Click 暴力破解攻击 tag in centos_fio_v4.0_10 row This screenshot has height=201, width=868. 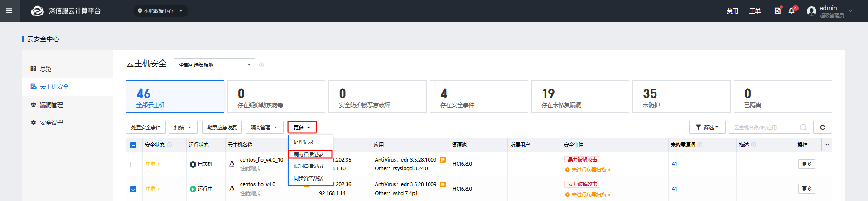582,160
